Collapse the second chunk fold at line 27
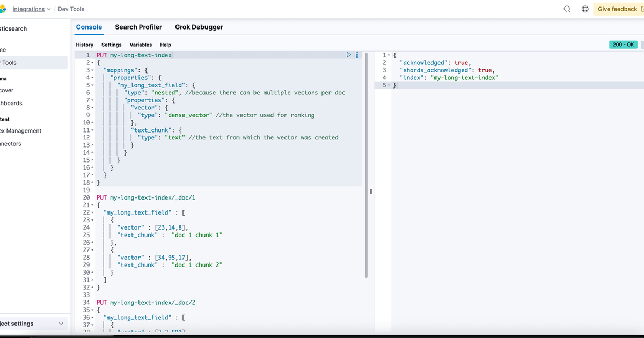Image resolution: width=644 pixels, height=338 pixels. (93, 250)
